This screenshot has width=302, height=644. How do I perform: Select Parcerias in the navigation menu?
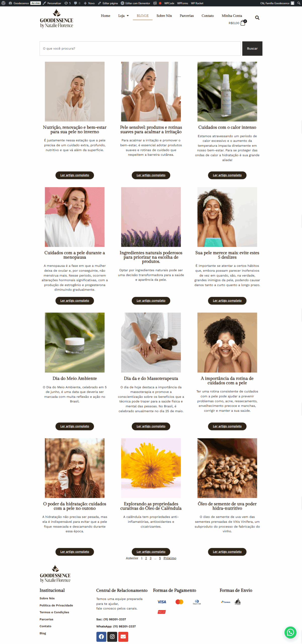tap(187, 16)
